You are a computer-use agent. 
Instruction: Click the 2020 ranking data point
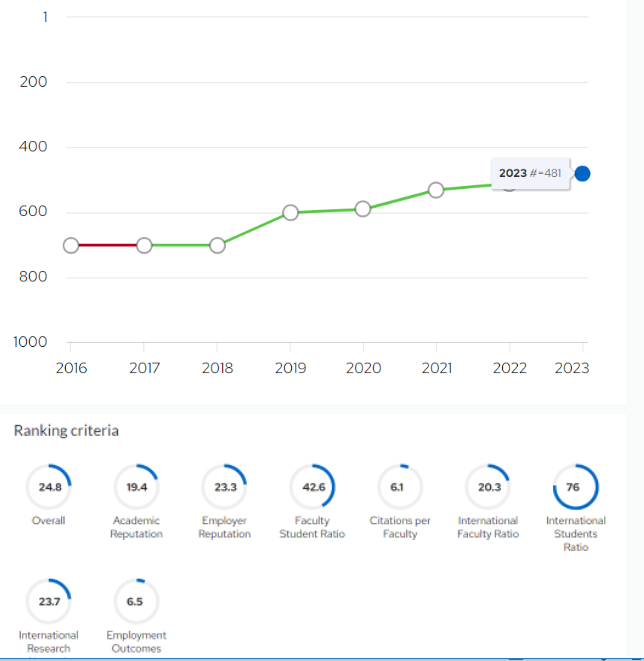pos(363,208)
